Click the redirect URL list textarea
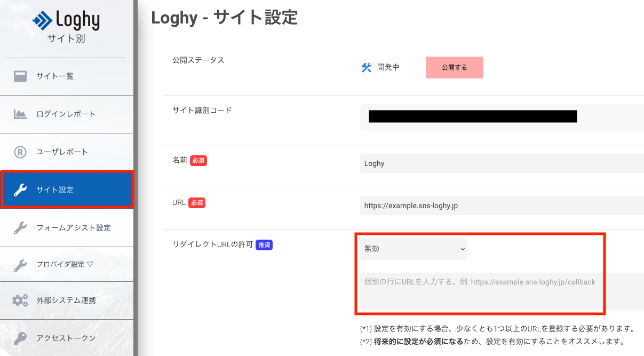This screenshot has width=644, height=356. 502,291
